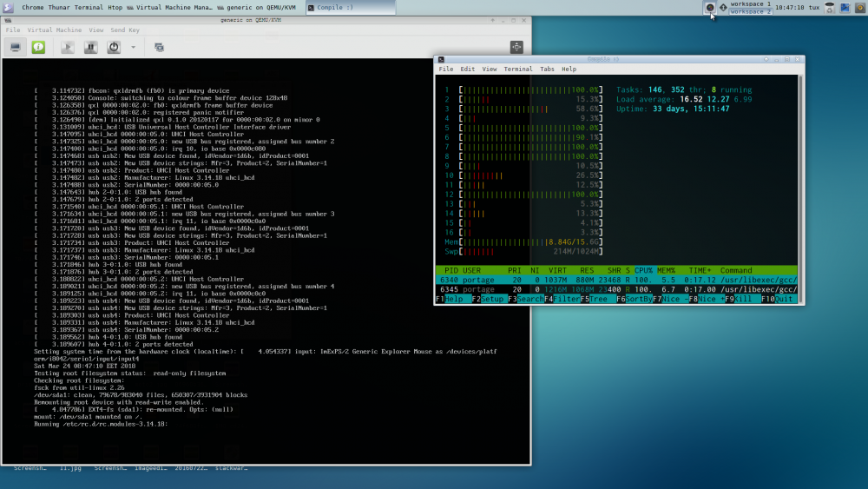The height and width of the screenshot is (489, 868).
Task: Click the blue picture tray icon
Action: point(845,7)
